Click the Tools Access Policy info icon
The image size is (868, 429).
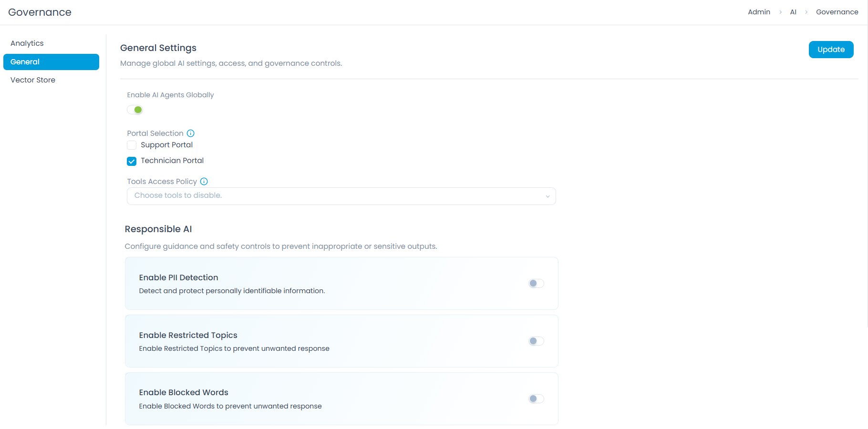point(204,182)
